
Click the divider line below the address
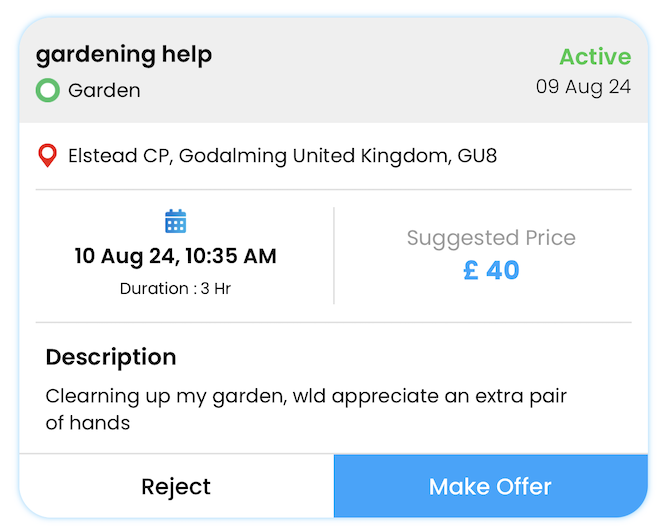coord(334,189)
